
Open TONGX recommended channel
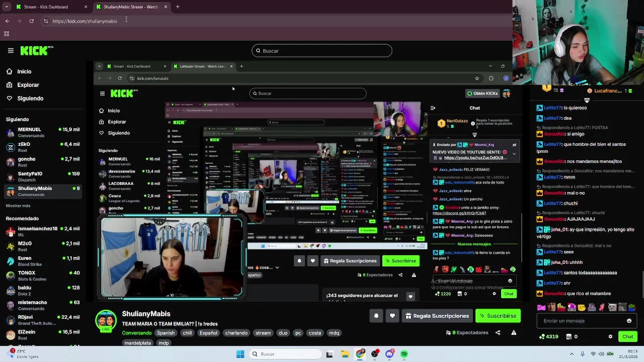pyautogui.click(x=43, y=276)
